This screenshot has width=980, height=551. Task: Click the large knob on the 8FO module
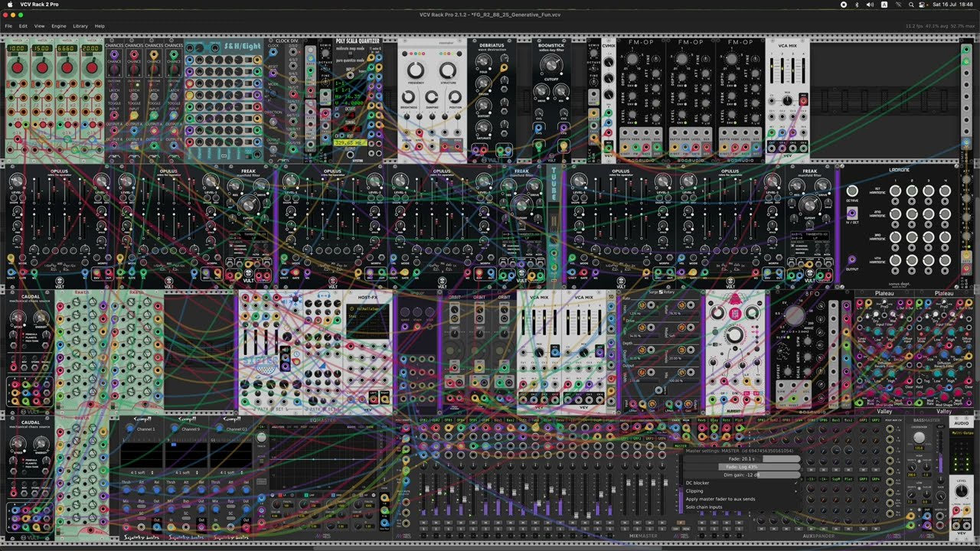coord(795,315)
